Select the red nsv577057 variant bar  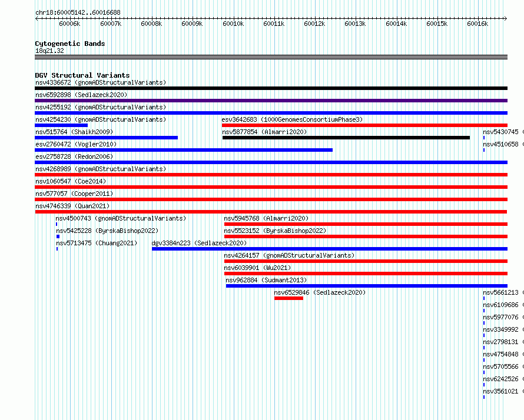tap(271, 199)
